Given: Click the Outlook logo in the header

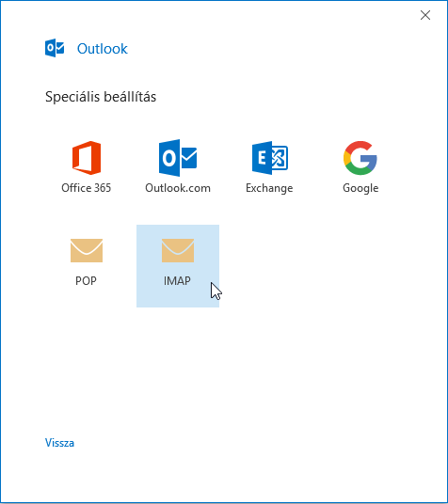Looking at the screenshot, I should pyautogui.click(x=55, y=48).
